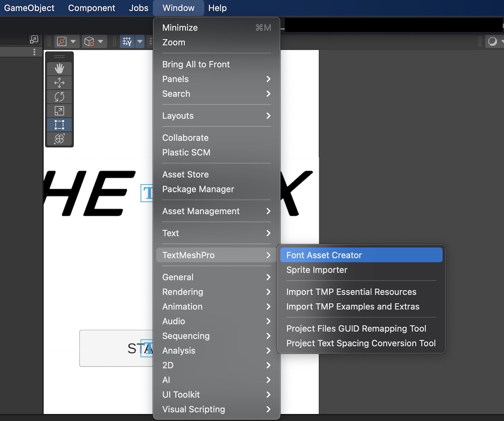
Task: Expand the UI Toolkit submenu
Action: pos(216,395)
